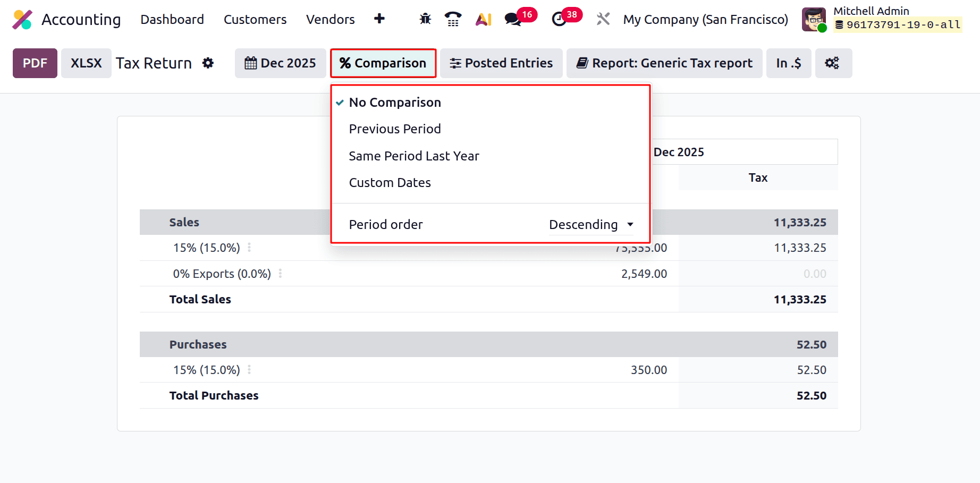Open the report options gears icon
Screen dimensions: 980x483
pos(832,63)
